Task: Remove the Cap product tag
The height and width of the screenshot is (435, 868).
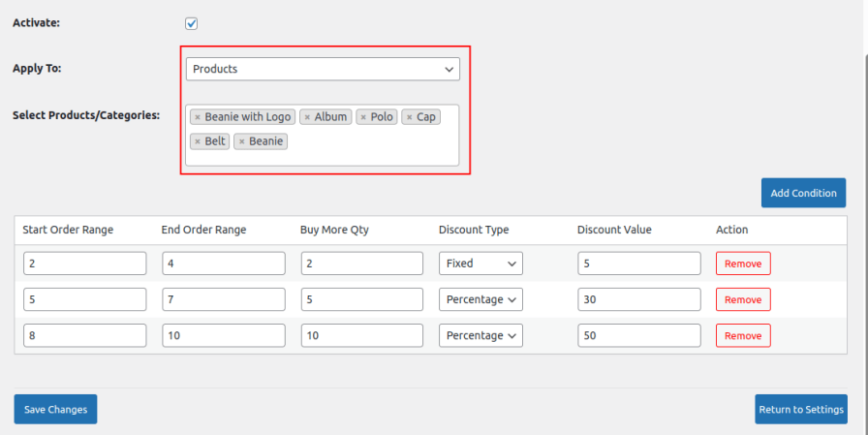Action: [x=409, y=117]
